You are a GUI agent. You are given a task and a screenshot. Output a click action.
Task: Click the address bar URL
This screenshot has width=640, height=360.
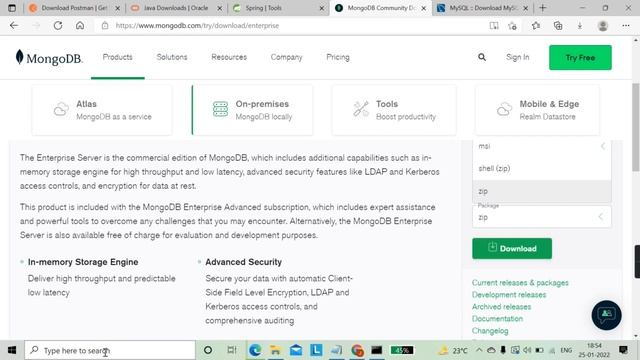[197, 25]
